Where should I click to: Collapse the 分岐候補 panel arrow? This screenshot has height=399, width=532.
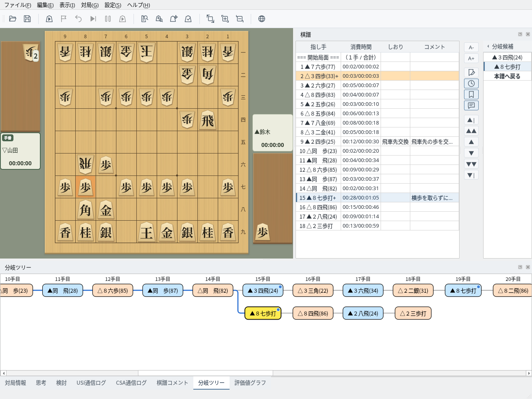[488, 46]
